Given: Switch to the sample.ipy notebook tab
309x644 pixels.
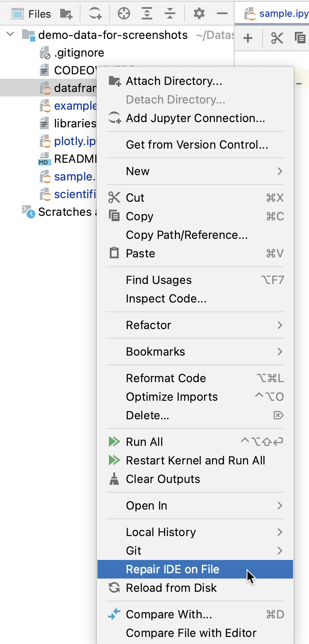Looking at the screenshot, I should [279, 13].
